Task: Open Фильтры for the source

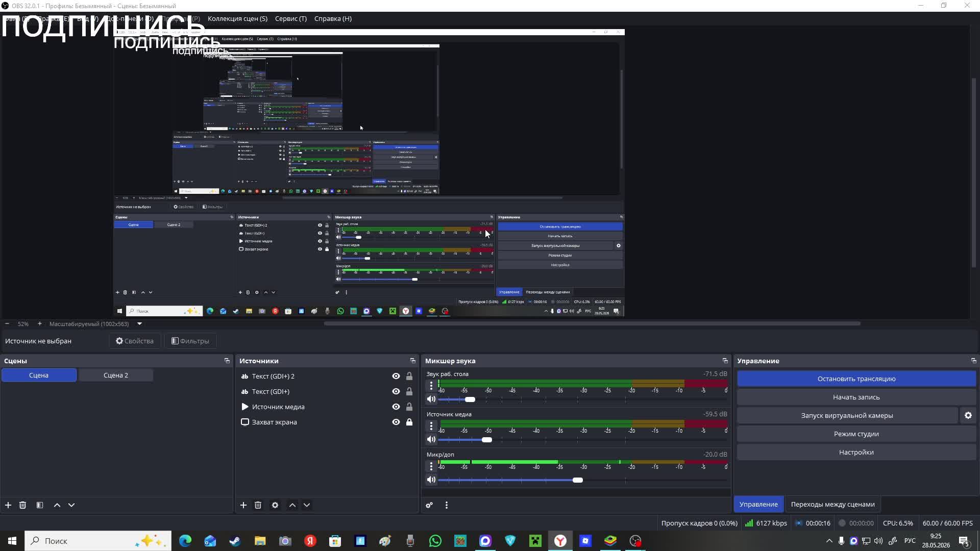Action: click(x=190, y=341)
